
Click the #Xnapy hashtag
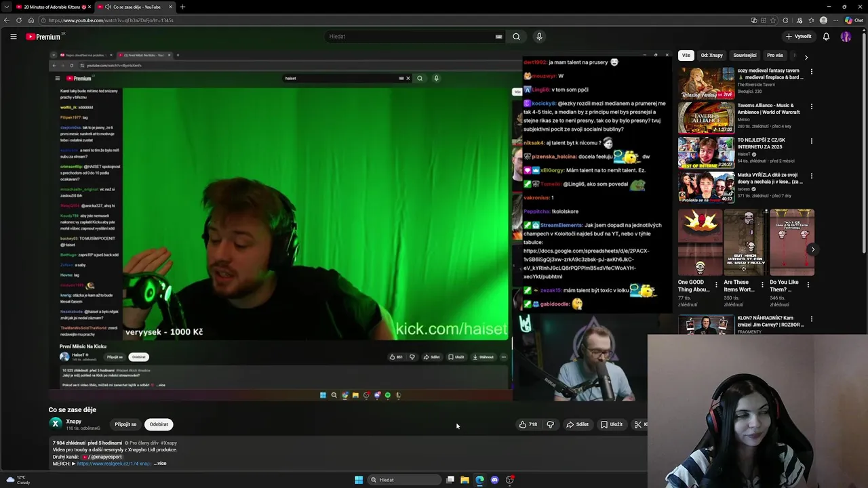(169, 443)
